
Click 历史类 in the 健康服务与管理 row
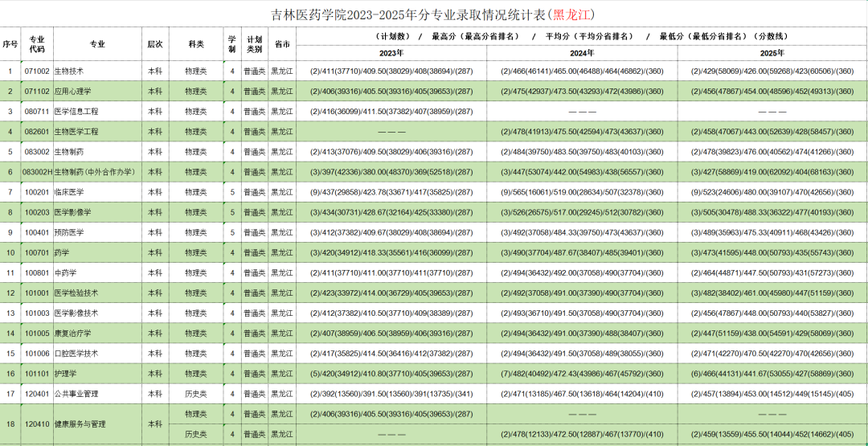coord(197,434)
